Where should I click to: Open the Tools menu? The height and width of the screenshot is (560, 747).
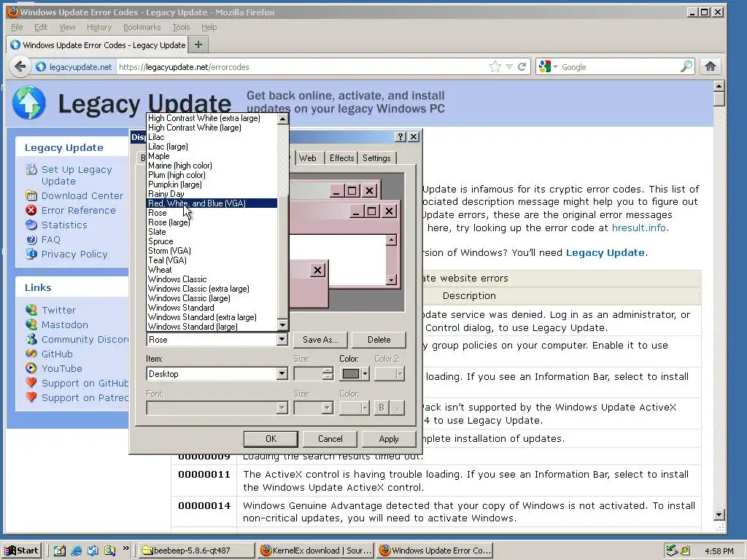pyautogui.click(x=181, y=27)
